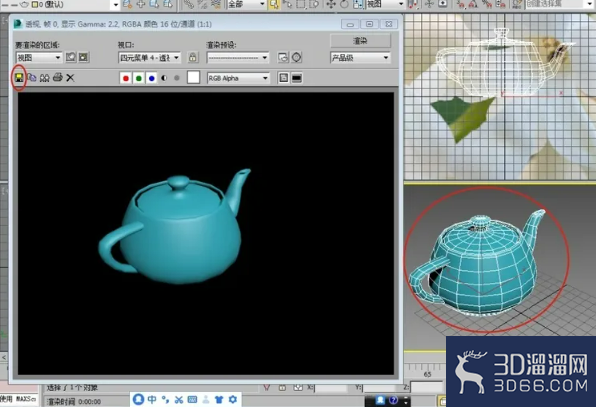Open the area to render dropdown
Viewport: 596px width, 407px height.
38,58
